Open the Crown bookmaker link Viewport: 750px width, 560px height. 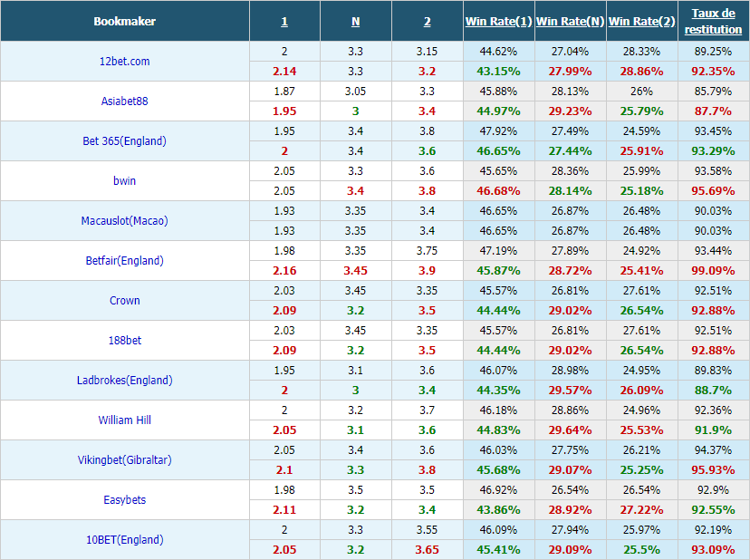tap(124, 301)
